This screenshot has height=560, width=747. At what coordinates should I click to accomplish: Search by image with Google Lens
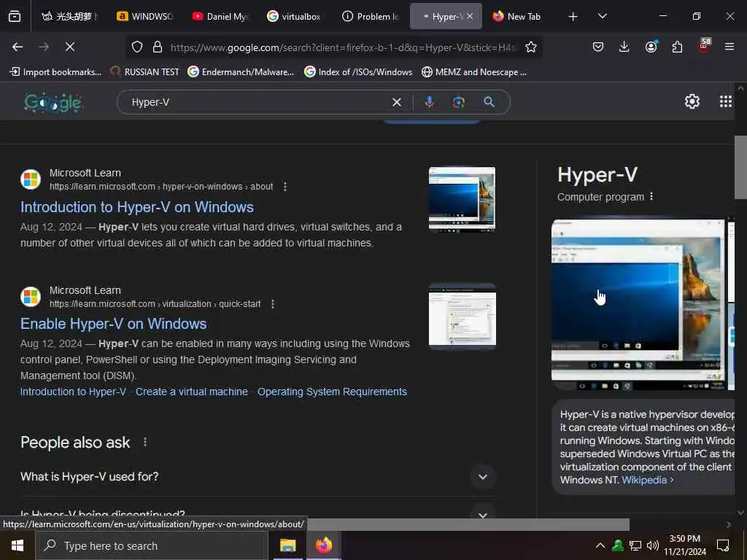point(458,102)
